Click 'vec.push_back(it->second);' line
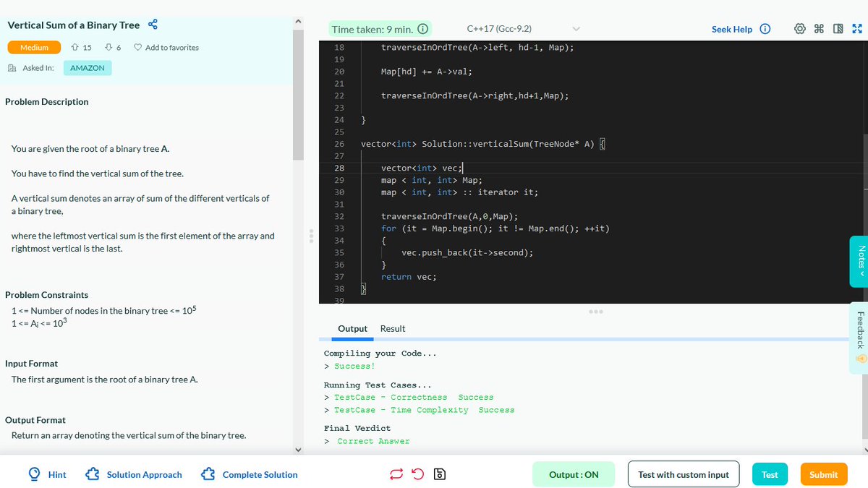Screen dimensions: 868x488 pyautogui.click(x=468, y=253)
